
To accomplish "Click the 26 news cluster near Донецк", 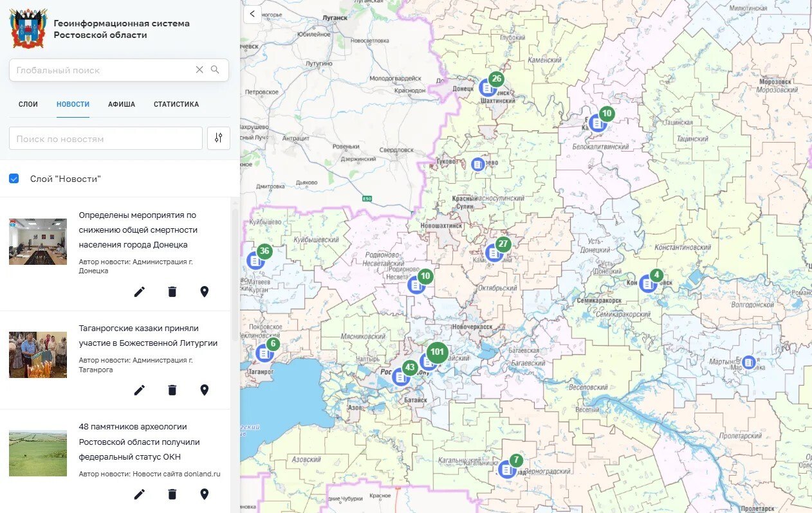I will [x=495, y=80].
